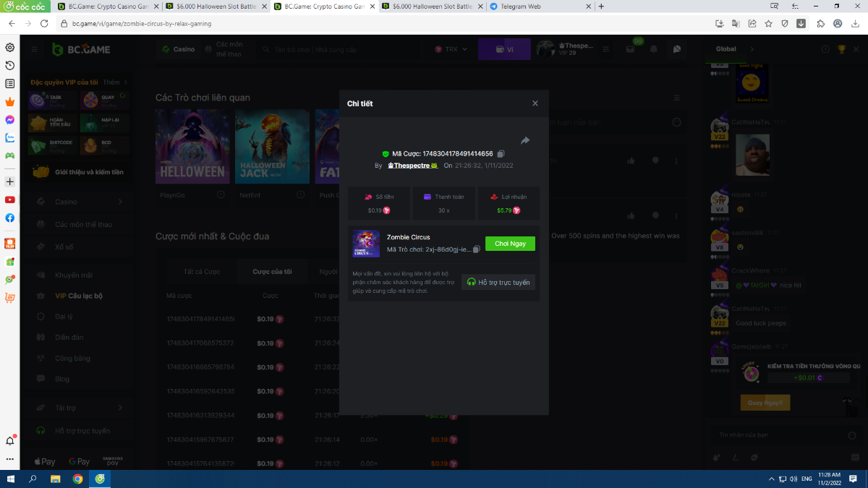Switch to the Telegram Web tab
The width and height of the screenshot is (868, 488).
[x=535, y=7]
